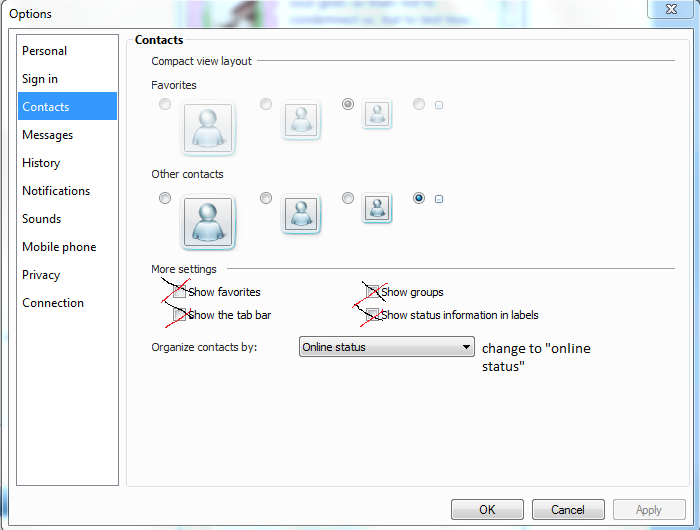Toggle Show status information in labels checkbox

(x=372, y=315)
